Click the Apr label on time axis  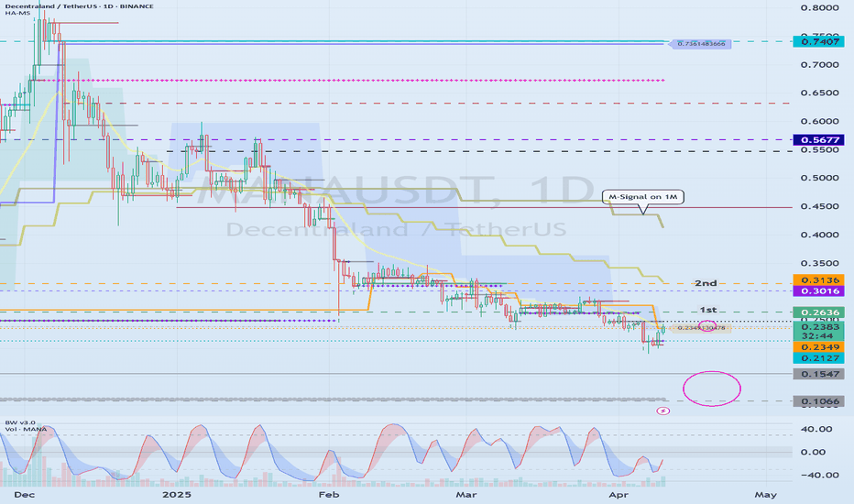[619, 495]
